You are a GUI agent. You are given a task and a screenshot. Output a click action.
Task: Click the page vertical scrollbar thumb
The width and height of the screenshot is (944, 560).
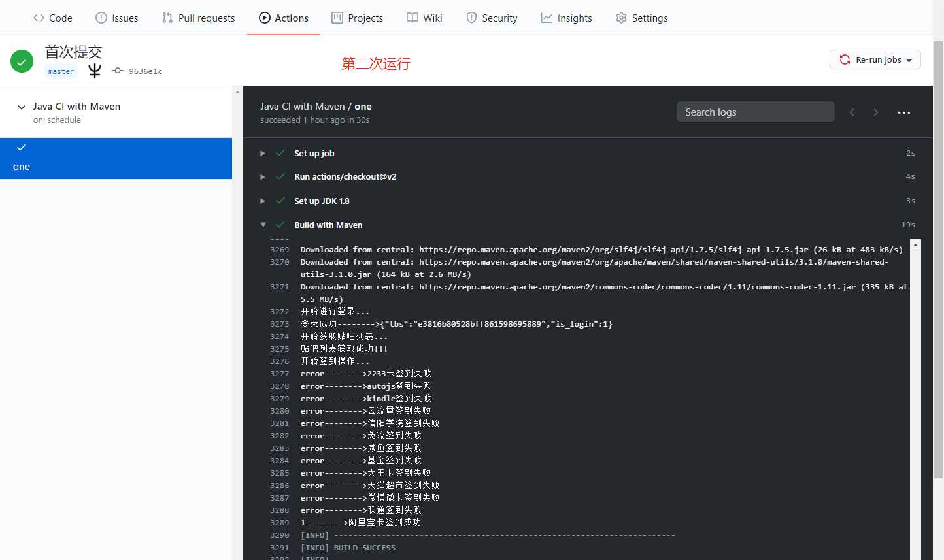point(938,258)
